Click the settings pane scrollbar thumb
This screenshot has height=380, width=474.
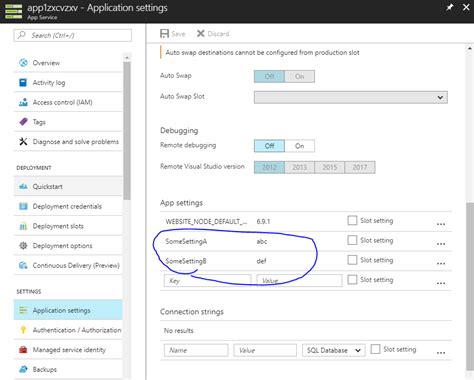point(470,287)
